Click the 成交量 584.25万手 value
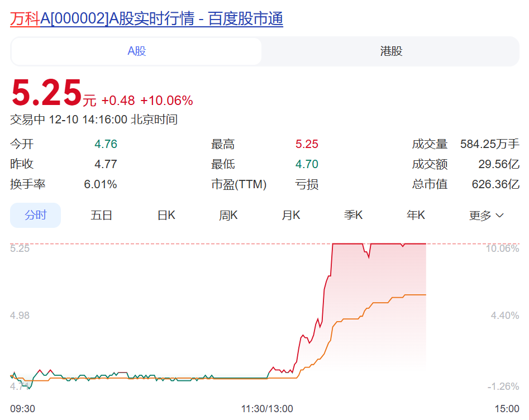Image resolution: width=529 pixels, height=420 pixels. pyautogui.click(x=489, y=144)
